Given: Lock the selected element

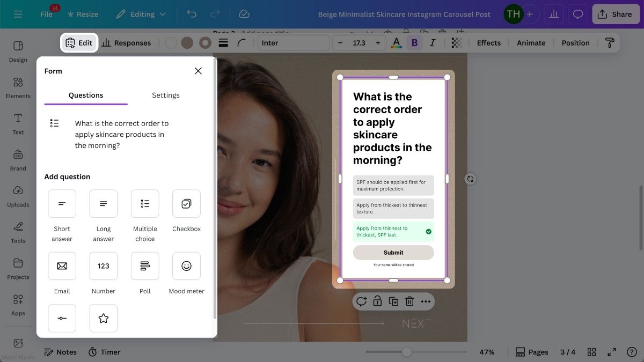Looking at the screenshot, I should 377,301.
